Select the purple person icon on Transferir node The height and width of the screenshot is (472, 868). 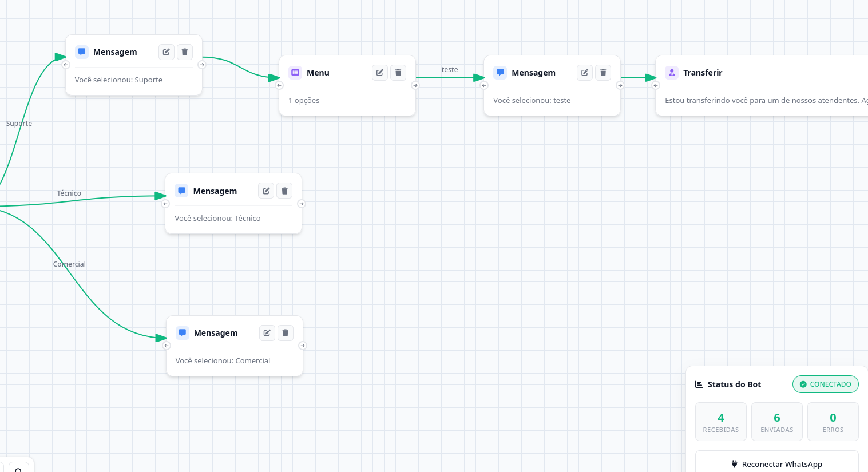click(x=671, y=72)
